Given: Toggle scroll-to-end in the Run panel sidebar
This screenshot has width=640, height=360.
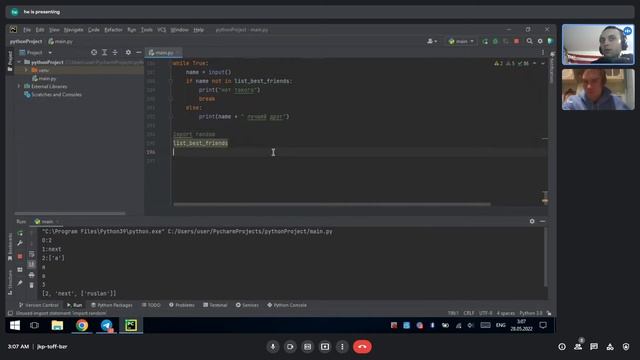Looking at the screenshot, I should click(x=31, y=264).
